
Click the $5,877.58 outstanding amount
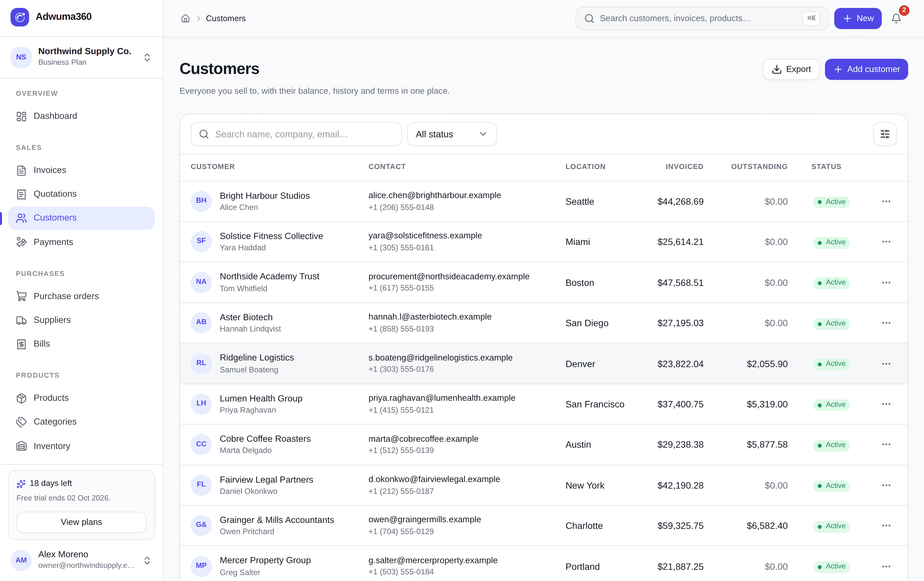(767, 444)
